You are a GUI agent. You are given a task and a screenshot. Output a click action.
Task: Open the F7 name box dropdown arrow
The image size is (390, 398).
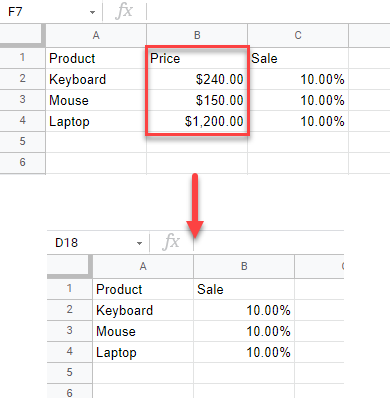tap(92, 13)
